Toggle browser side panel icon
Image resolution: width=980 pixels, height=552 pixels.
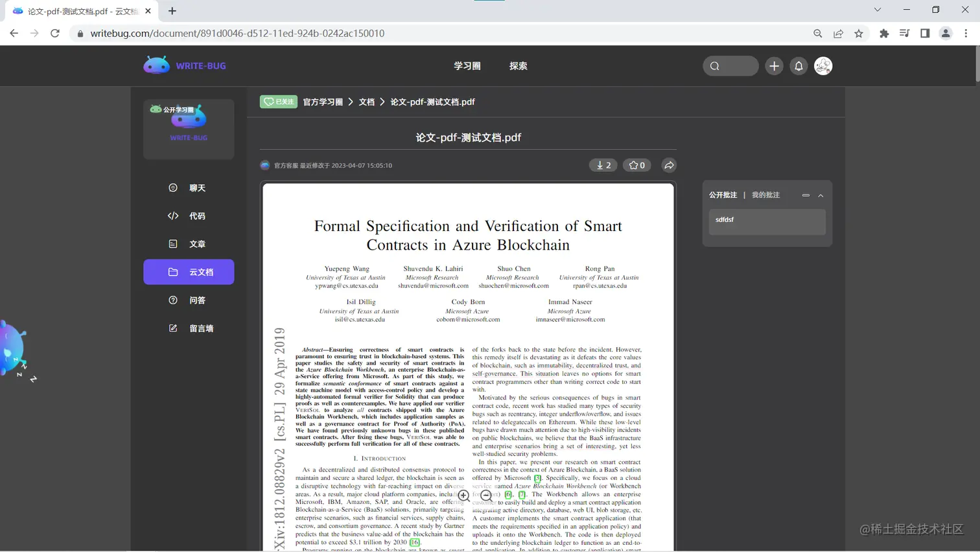pyautogui.click(x=925, y=33)
